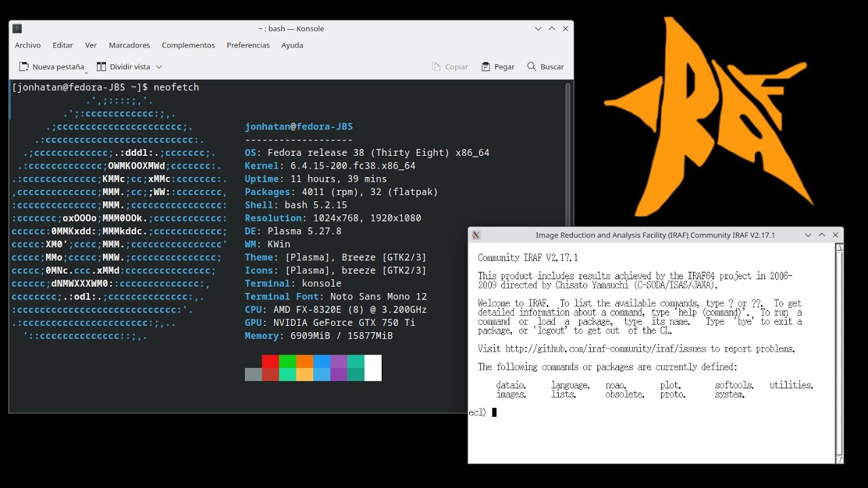This screenshot has width=868, height=488.
Task: Open the Editar menu
Action: coord(62,45)
